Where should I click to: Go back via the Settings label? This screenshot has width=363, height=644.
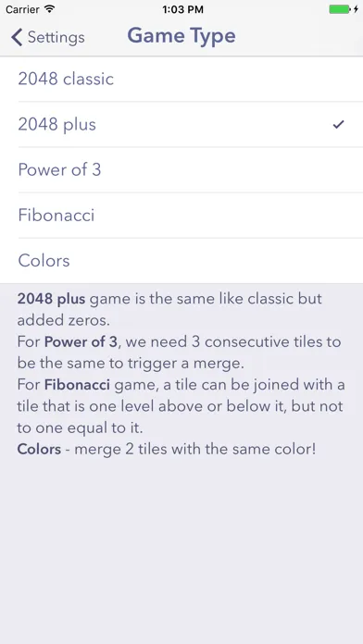[56, 37]
